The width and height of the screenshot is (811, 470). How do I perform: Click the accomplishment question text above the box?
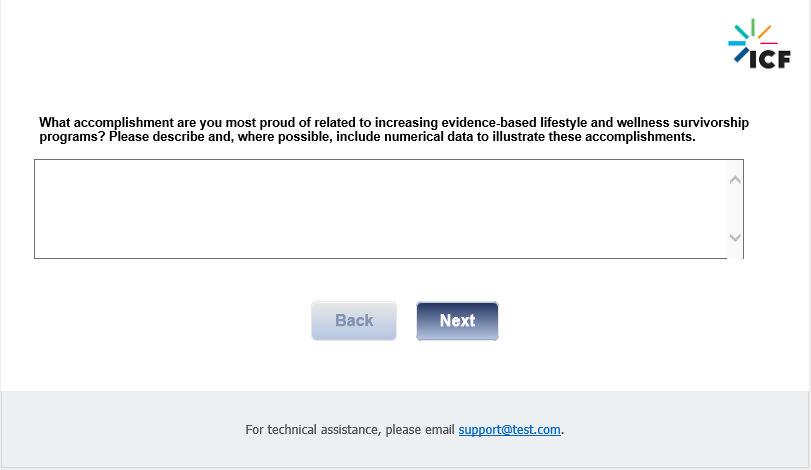tap(394, 129)
